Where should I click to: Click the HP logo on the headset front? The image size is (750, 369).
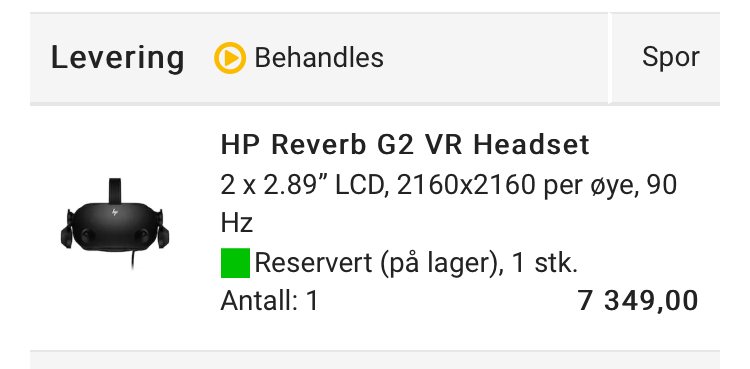tap(115, 212)
